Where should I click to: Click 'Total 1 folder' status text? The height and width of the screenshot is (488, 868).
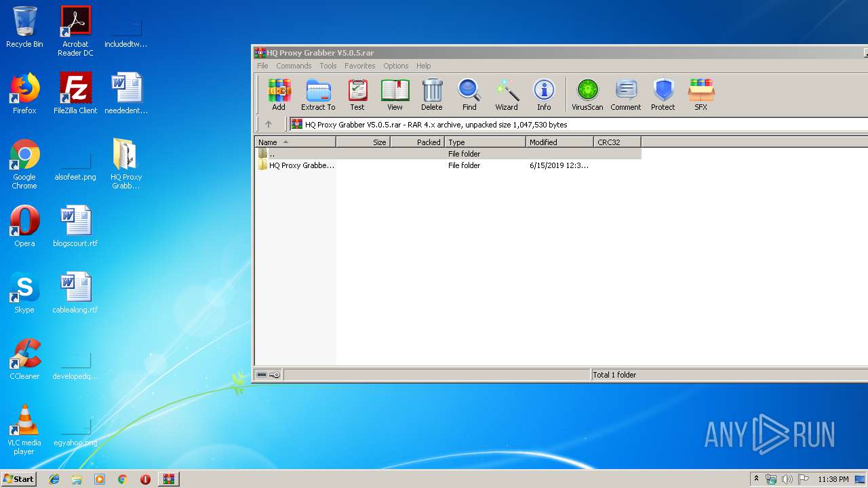tap(614, 375)
